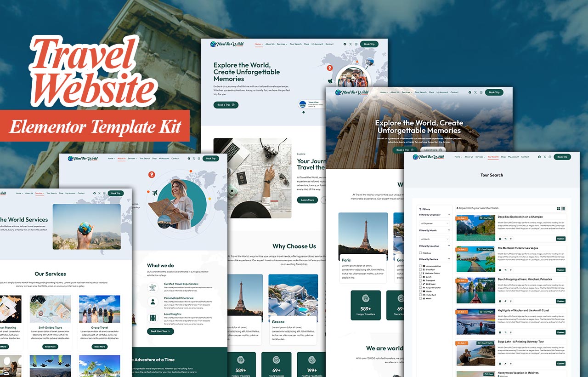The width and height of the screenshot is (588, 377).
Task: Click Facebook icon on the Parthenon hero page
Action: [469, 92]
